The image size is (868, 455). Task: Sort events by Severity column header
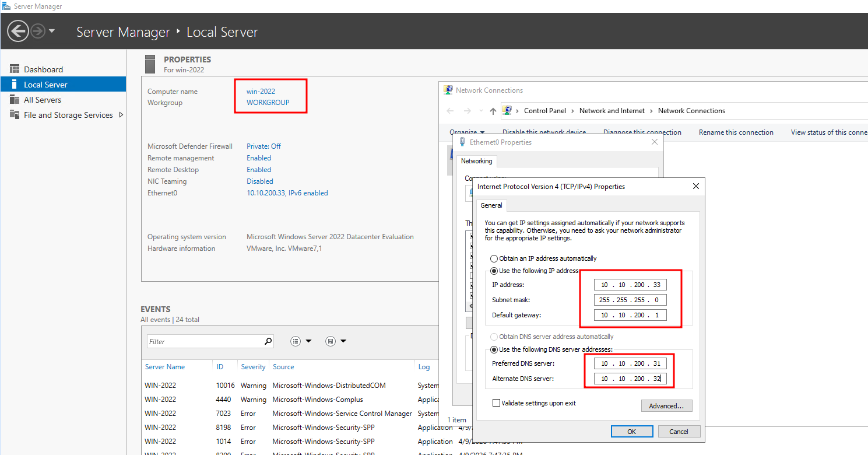point(253,367)
